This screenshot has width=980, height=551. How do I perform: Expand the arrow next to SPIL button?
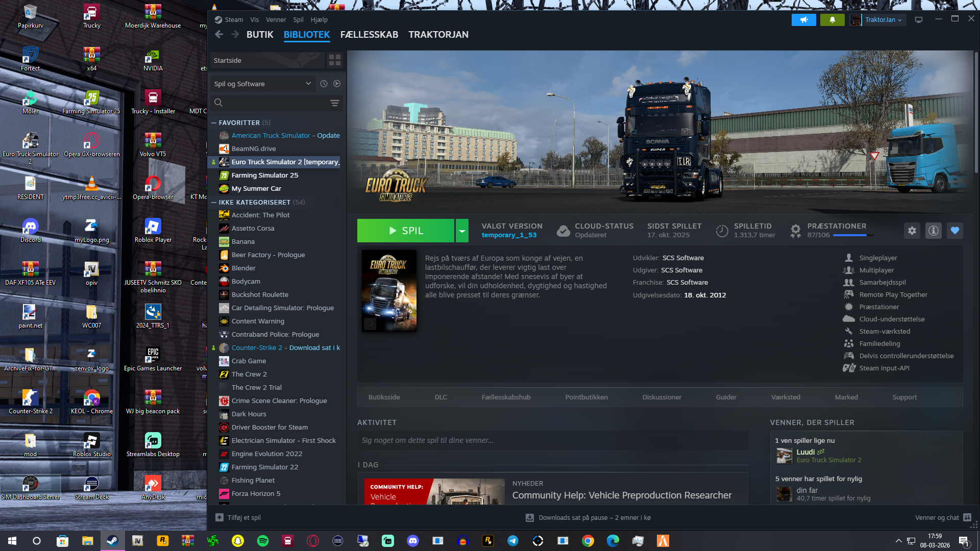tap(462, 231)
